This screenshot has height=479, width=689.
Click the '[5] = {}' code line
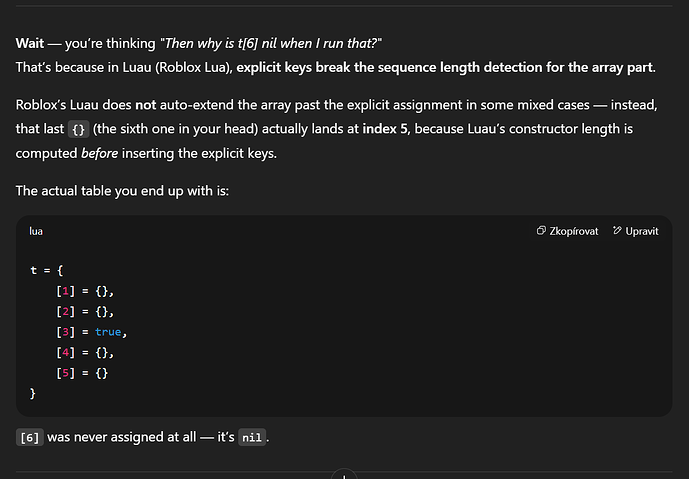[x=83, y=373]
